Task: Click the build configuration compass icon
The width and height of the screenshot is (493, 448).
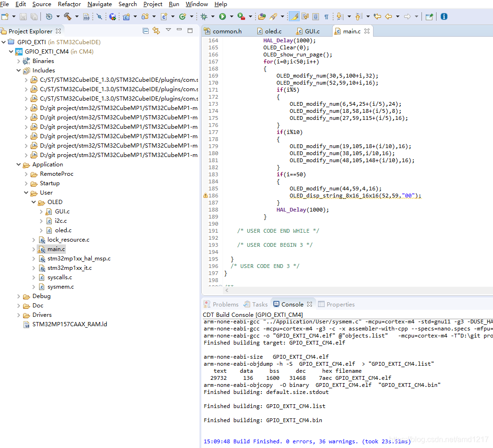Action: (x=49, y=16)
